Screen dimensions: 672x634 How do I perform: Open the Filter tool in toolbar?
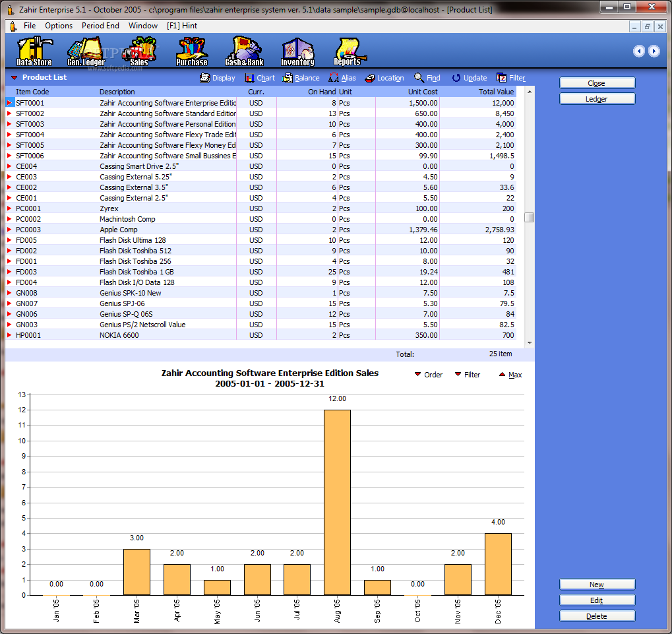point(511,78)
